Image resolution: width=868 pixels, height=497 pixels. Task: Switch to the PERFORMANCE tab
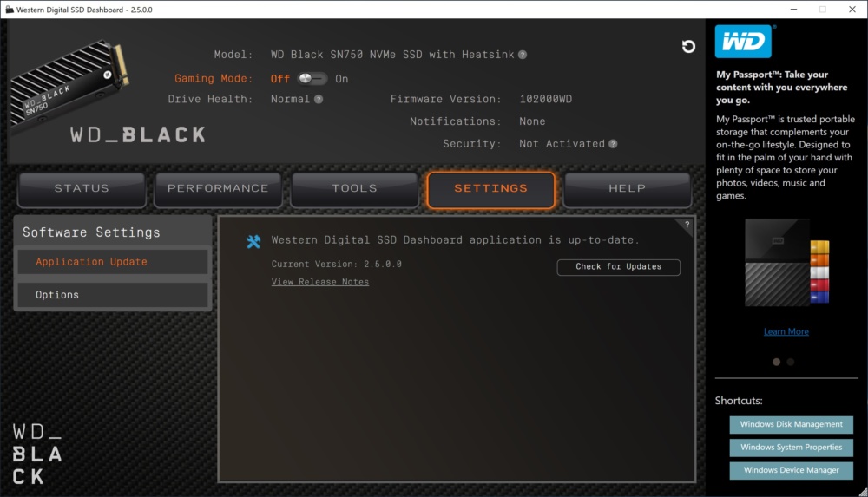218,189
